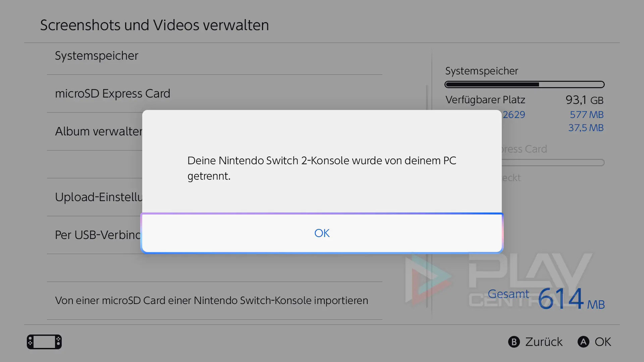Screen dimensions: 644x362
Task: Confirm the disconnect dialog with OK
Action: pyautogui.click(x=322, y=233)
